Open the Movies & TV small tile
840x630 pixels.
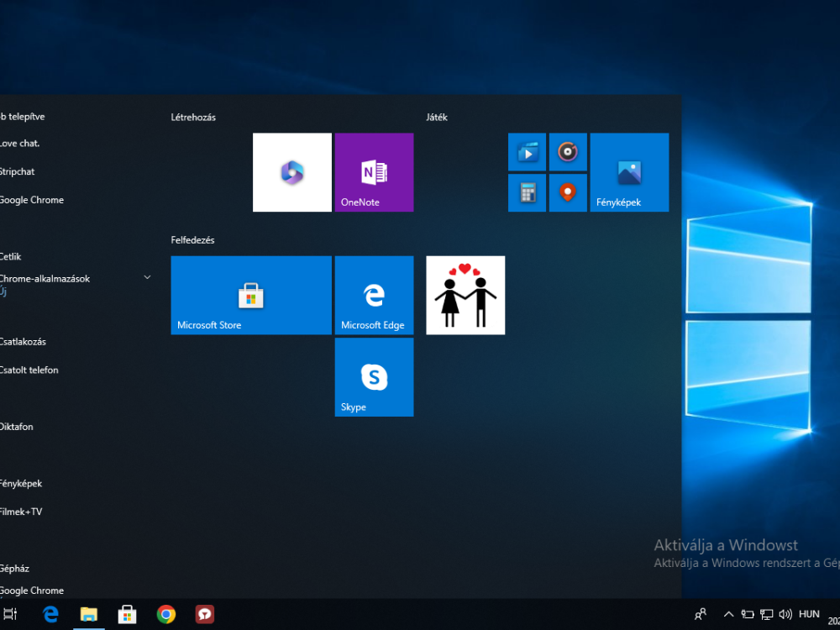pos(527,152)
